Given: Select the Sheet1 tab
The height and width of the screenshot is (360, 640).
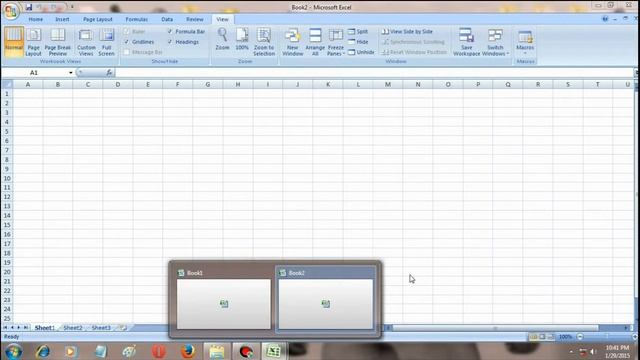Looking at the screenshot, I should point(44,327).
